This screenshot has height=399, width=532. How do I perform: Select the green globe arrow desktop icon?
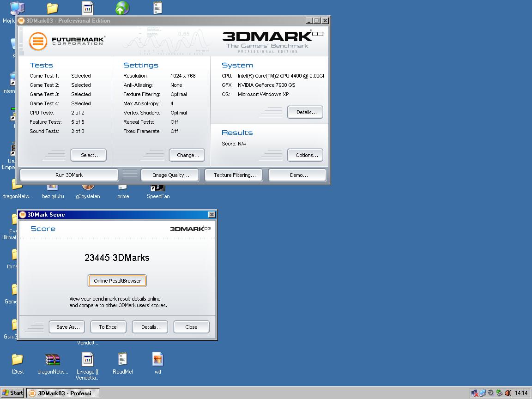tap(122, 8)
